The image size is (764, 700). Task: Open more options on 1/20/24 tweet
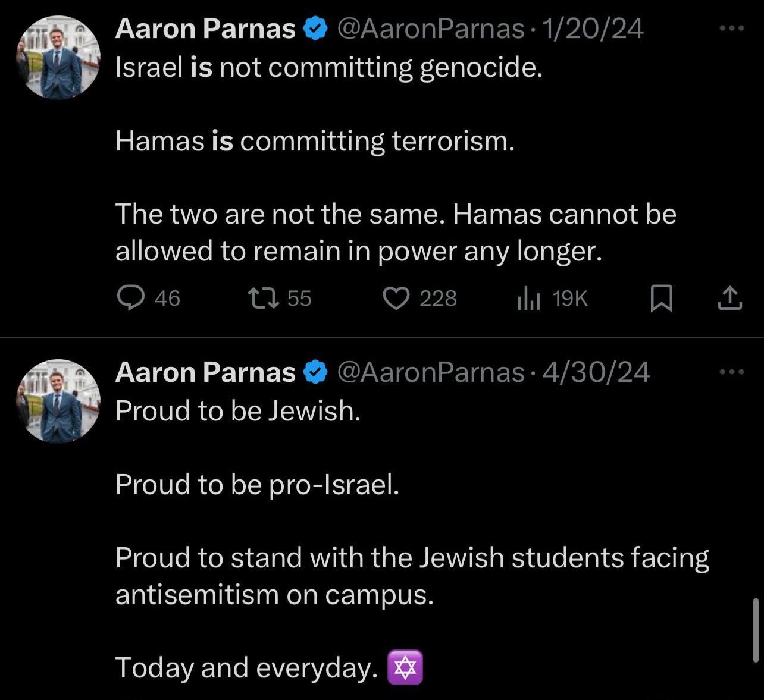click(731, 28)
